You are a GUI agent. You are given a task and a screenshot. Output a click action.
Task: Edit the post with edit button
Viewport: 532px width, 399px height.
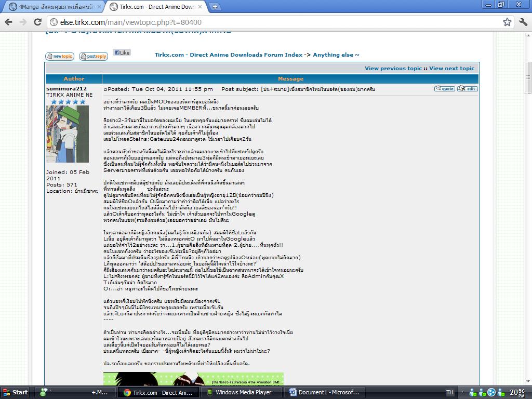pos(467,88)
